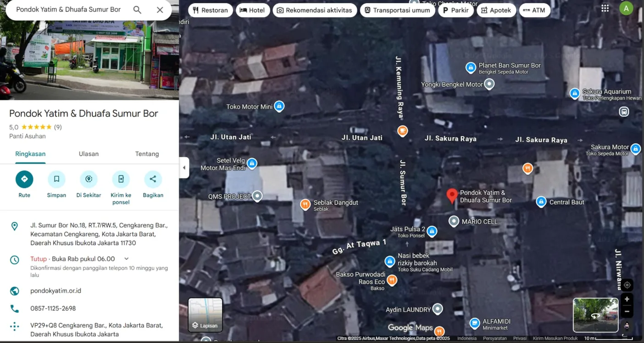Open the Lapisan layers thumbnail
This screenshot has height=343, width=644.
(x=205, y=315)
